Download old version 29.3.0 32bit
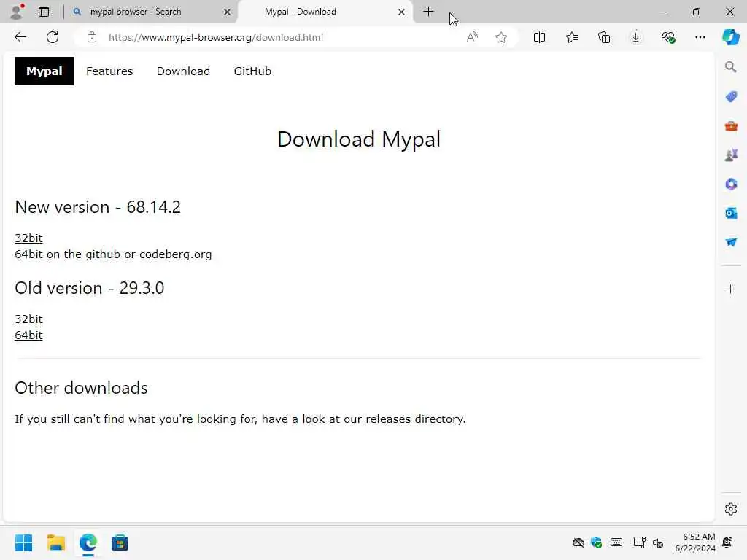Viewport: 747px width, 560px height. tap(28, 319)
